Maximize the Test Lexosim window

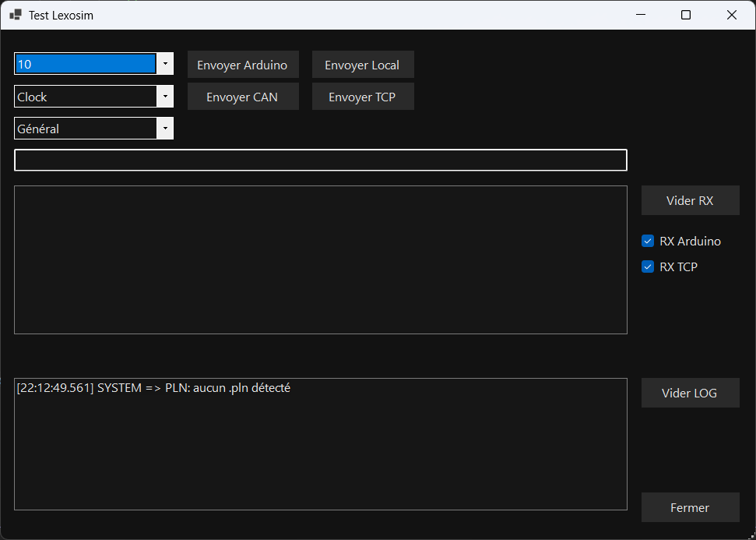point(686,15)
